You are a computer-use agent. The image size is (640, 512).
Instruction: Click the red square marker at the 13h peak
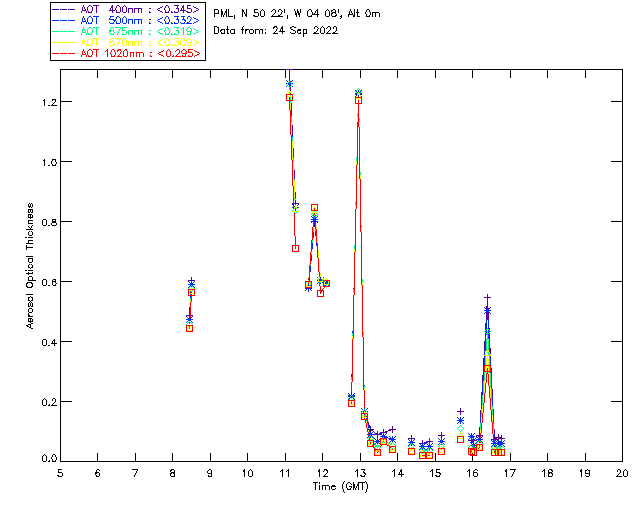(358, 100)
